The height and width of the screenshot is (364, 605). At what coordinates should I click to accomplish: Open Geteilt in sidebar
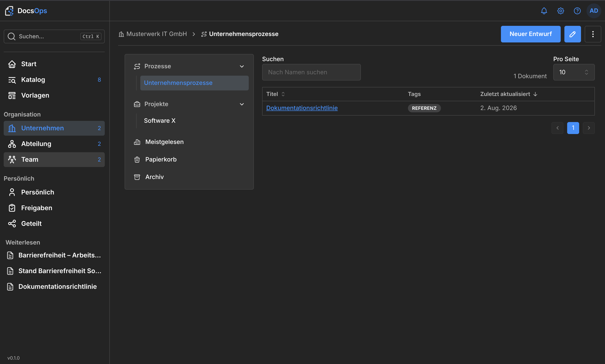click(54, 224)
